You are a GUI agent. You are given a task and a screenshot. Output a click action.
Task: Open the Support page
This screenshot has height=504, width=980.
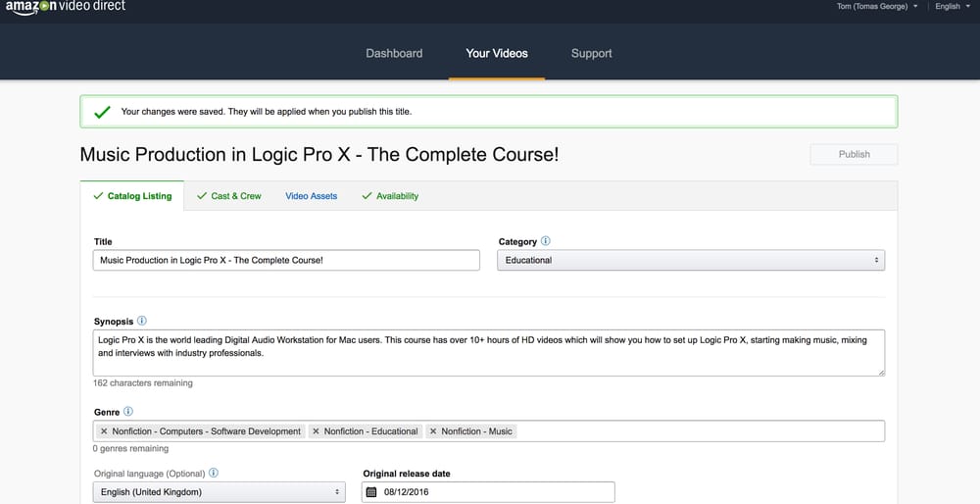pos(591,53)
